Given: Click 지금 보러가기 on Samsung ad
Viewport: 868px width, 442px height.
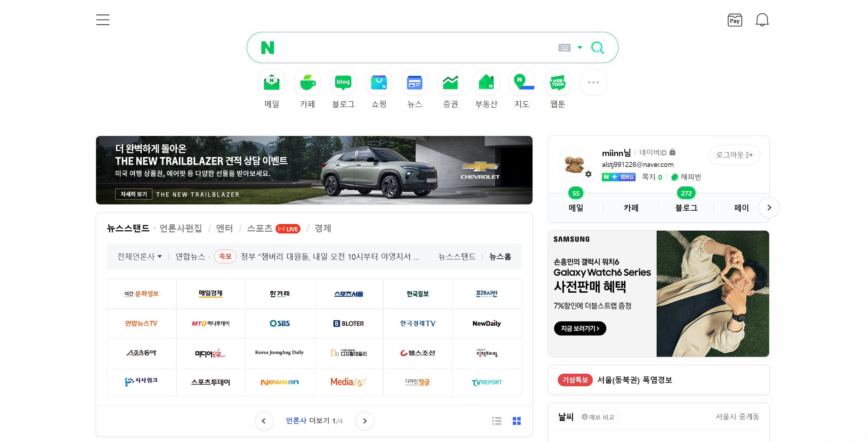Looking at the screenshot, I should pos(580,328).
